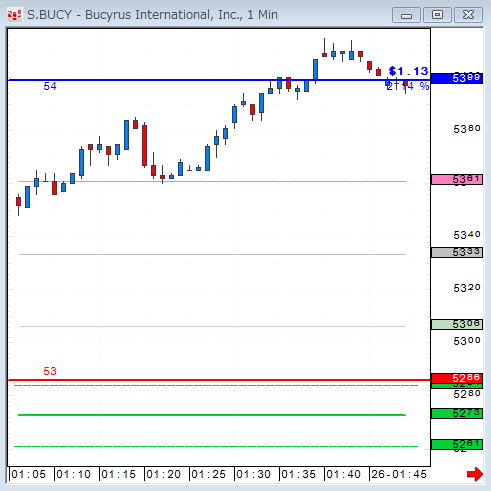This screenshot has width=491, height=491.
Task: Click the chart application icon in title bar
Action: pos(14,15)
